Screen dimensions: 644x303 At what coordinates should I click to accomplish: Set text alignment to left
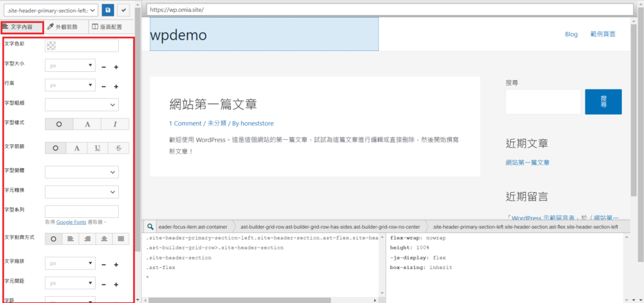(x=70, y=239)
